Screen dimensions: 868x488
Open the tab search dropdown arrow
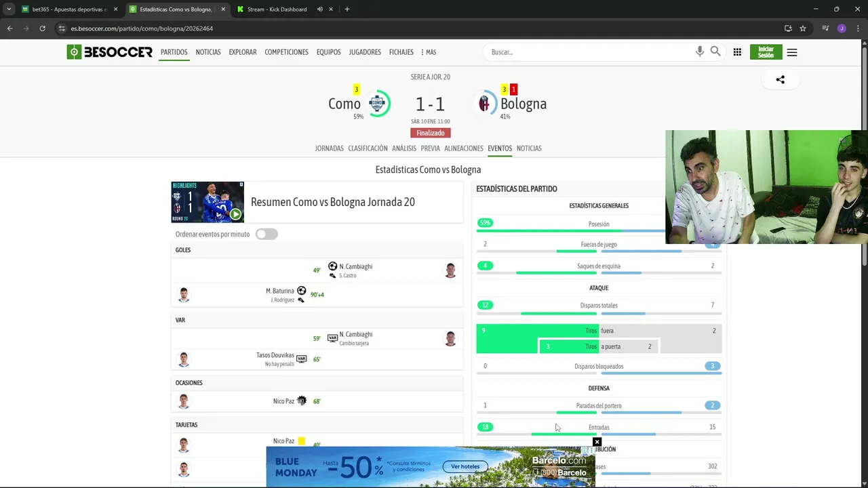(9, 9)
